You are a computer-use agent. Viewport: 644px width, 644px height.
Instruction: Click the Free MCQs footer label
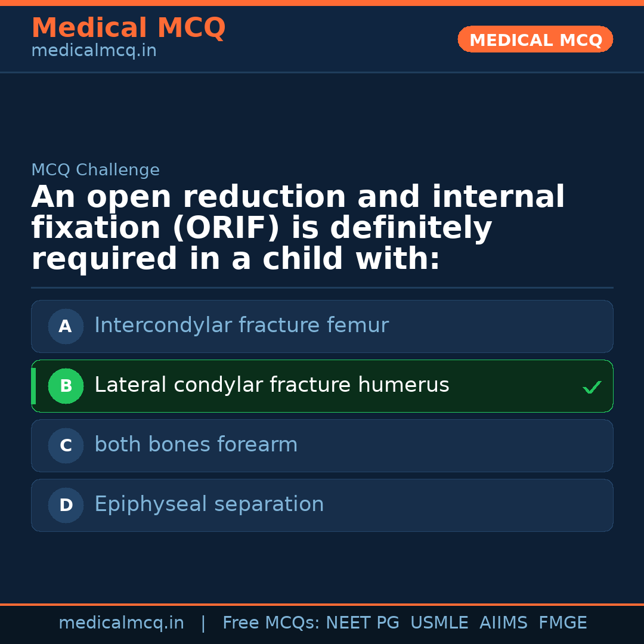click(271, 623)
